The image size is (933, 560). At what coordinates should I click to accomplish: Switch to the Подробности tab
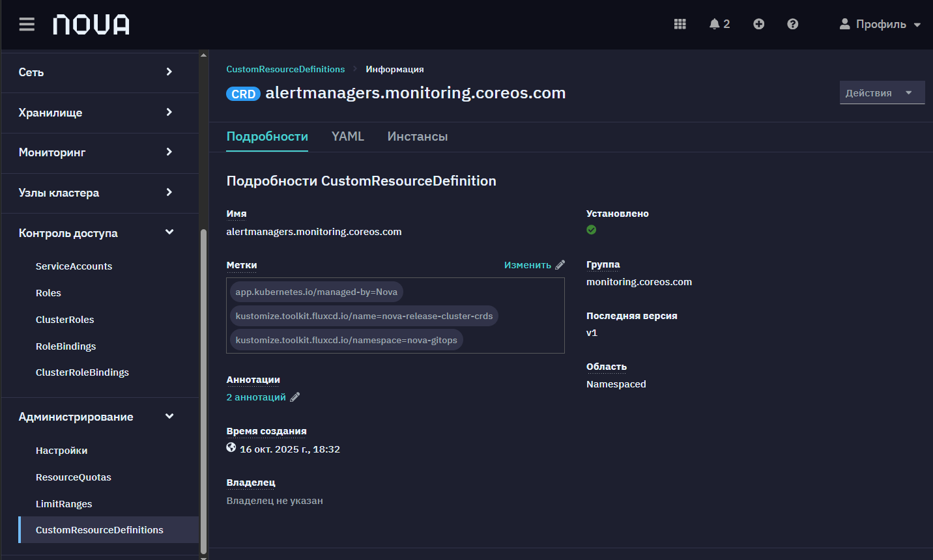coord(267,136)
